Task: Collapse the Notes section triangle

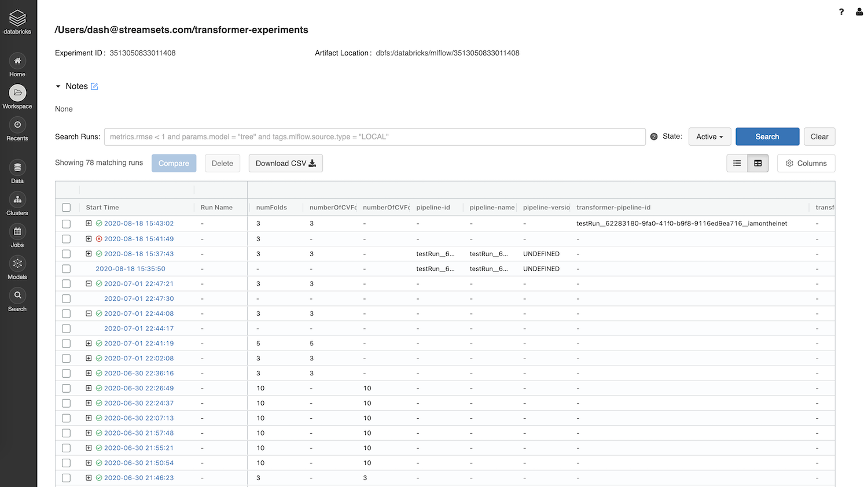Action: pyautogui.click(x=58, y=86)
